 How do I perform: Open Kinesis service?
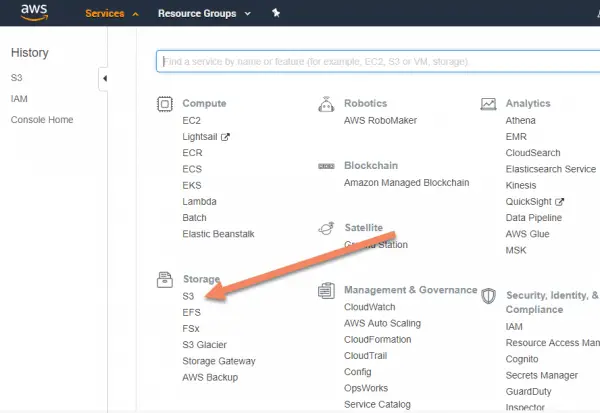pos(521,185)
